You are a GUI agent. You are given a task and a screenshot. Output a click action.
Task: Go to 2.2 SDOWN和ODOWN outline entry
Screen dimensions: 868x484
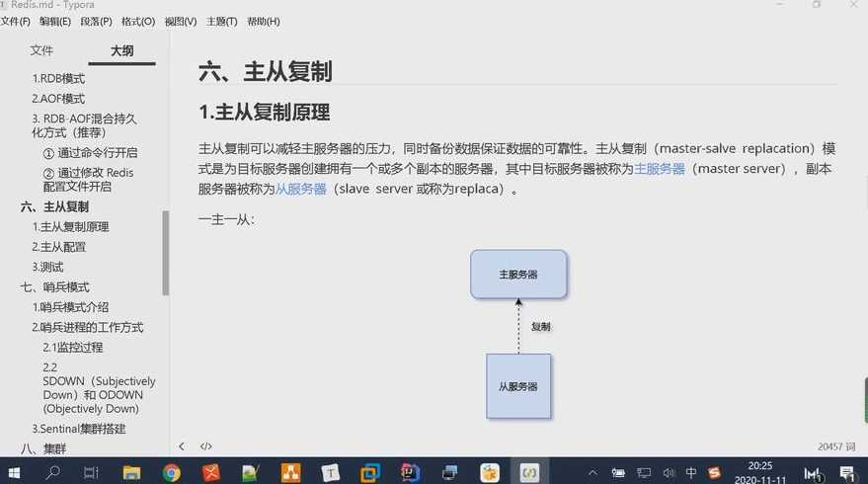pos(99,387)
